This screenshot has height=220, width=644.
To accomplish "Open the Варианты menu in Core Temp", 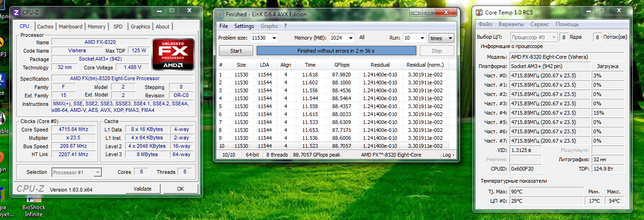I will 511,24.
